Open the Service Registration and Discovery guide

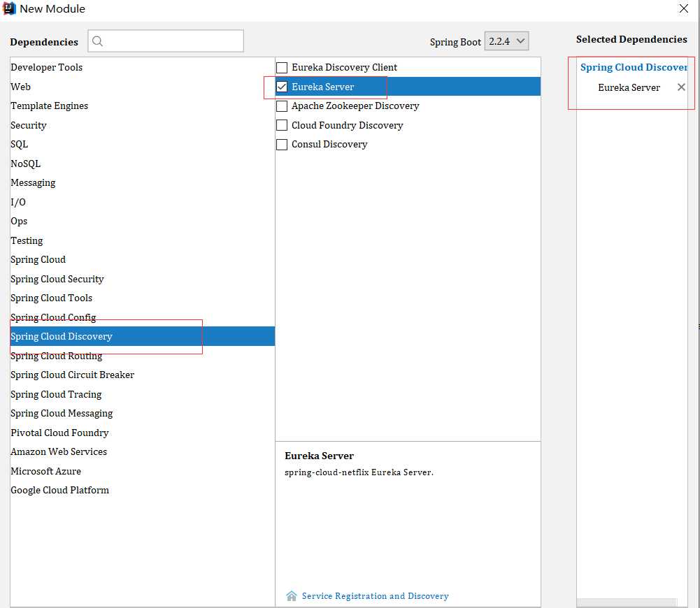pos(375,596)
